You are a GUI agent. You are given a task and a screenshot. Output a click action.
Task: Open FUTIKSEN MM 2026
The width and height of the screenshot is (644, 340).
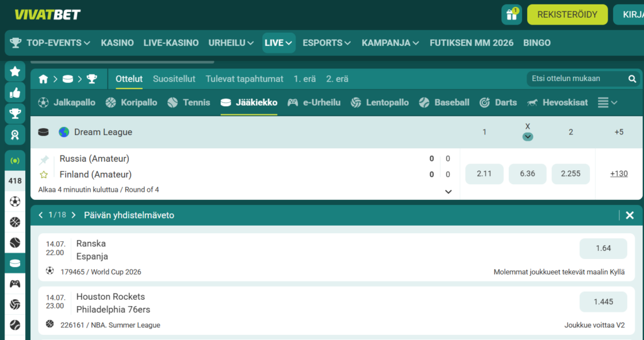(x=472, y=43)
